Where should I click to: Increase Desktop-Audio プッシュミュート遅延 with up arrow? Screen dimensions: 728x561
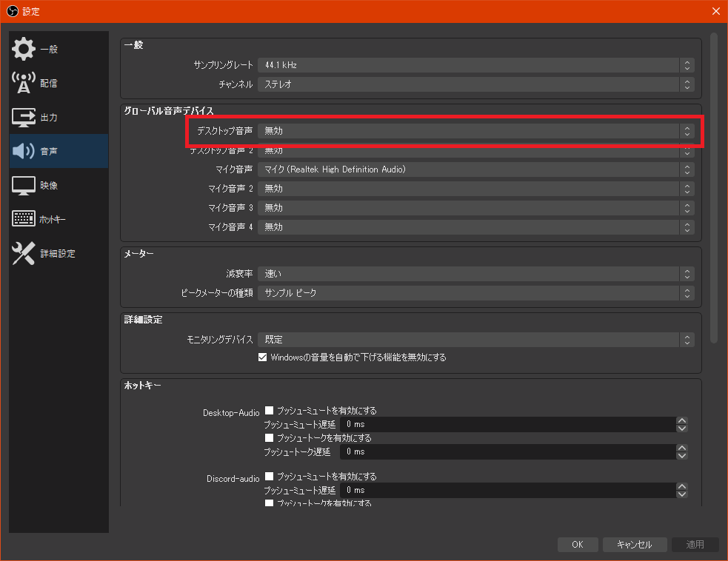coord(681,421)
